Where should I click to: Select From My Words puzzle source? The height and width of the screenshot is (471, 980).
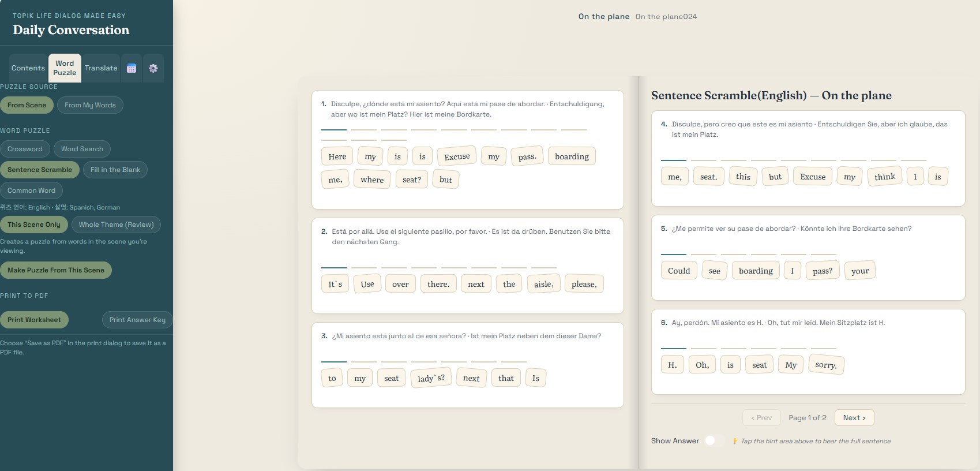click(x=90, y=105)
